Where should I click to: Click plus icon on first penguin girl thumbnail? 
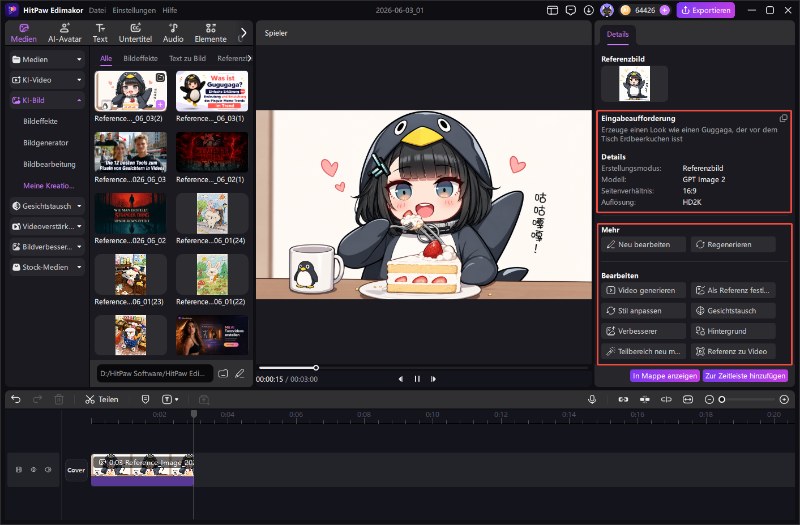click(x=160, y=105)
